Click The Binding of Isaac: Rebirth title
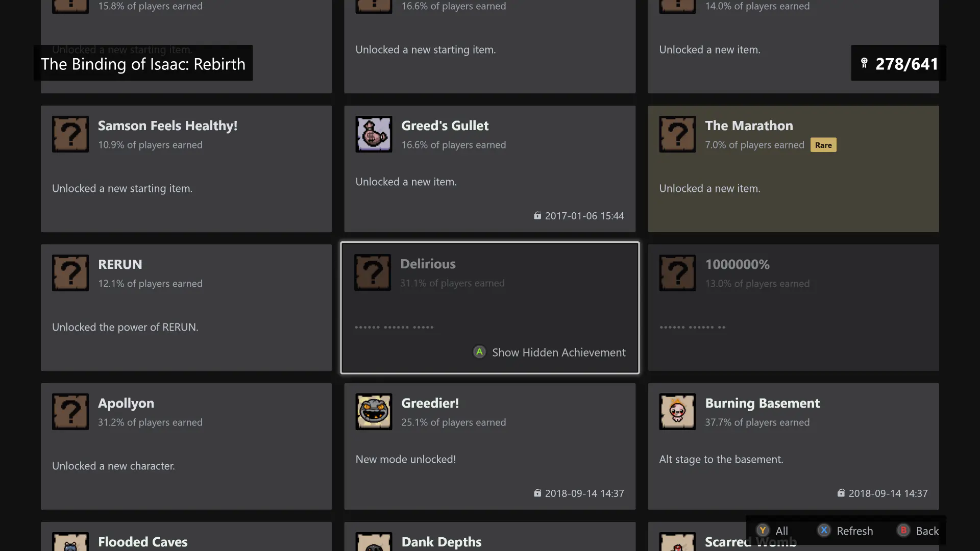Viewport: 980px width, 551px height. coord(143,64)
